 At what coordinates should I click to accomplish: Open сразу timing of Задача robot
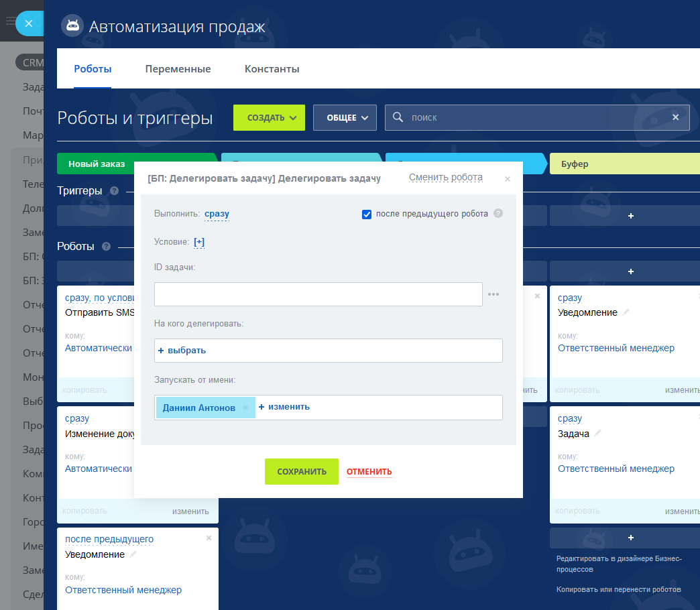[570, 418]
